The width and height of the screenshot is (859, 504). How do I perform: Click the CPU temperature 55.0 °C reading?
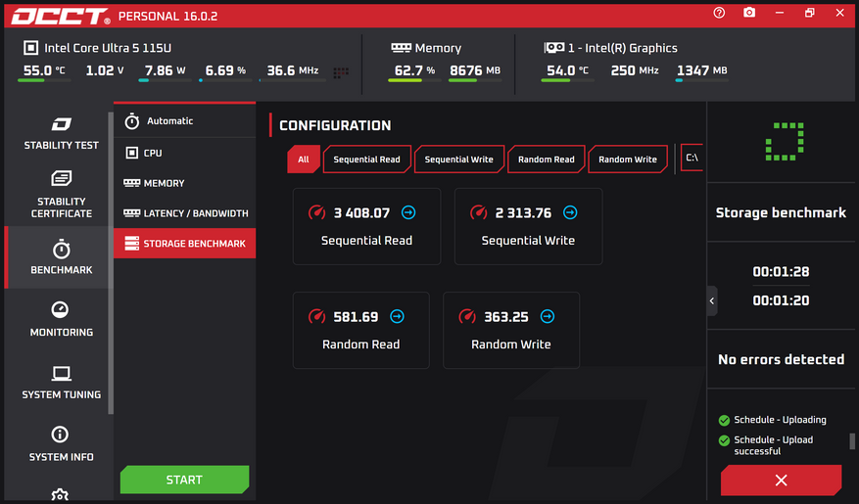pos(44,70)
